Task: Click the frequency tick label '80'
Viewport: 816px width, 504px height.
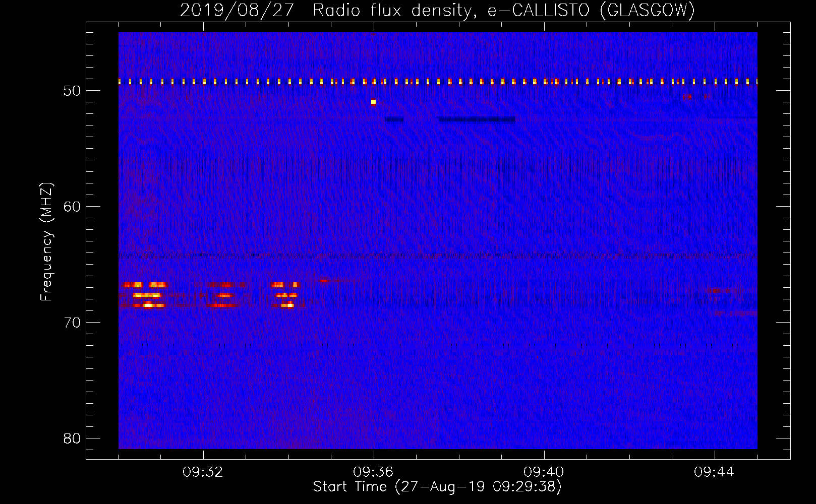Action: pyautogui.click(x=72, y=438)
